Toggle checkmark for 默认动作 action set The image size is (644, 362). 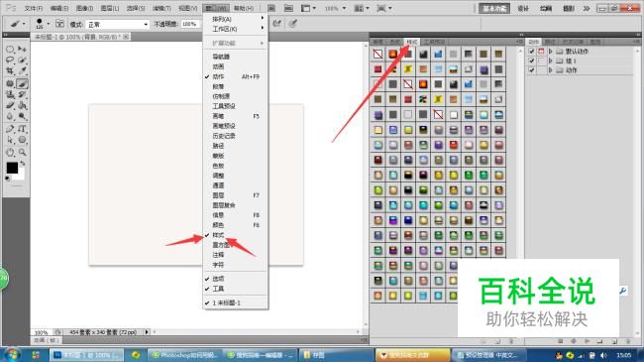pyautogui.click(x=531, y=51)
